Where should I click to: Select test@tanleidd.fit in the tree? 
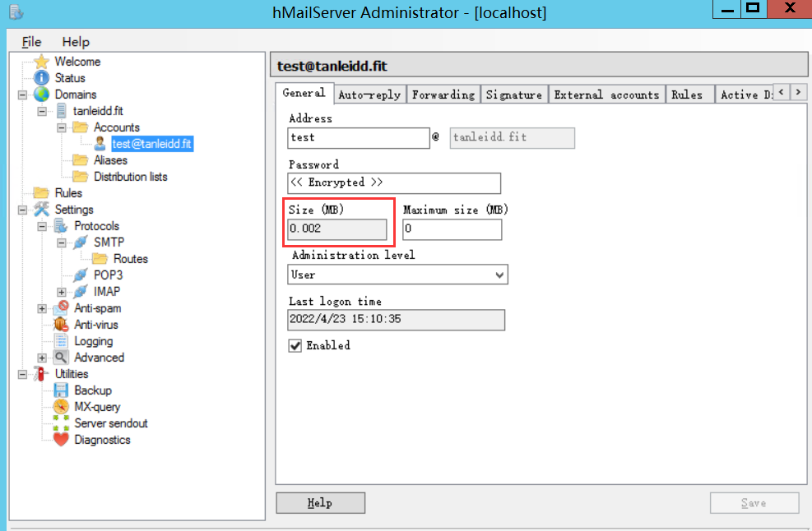click(152, 144)
